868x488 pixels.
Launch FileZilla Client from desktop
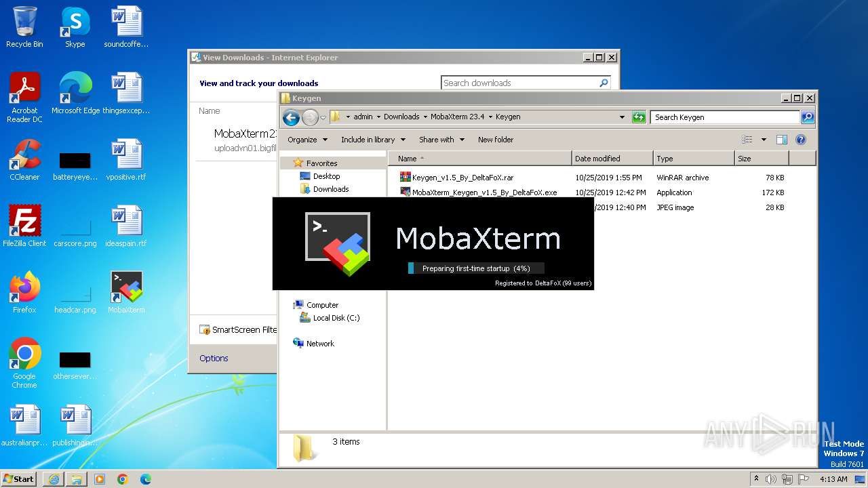click(x=24, y=226)
